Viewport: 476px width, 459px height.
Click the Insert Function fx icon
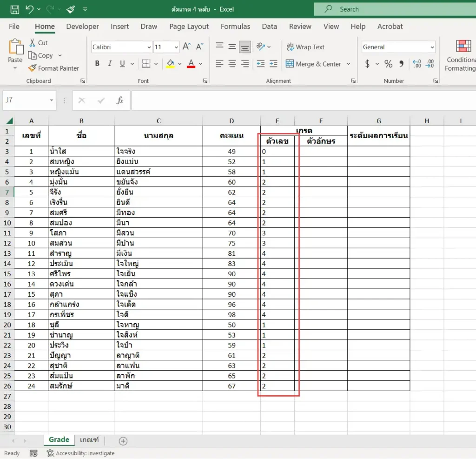coord(120,100)
